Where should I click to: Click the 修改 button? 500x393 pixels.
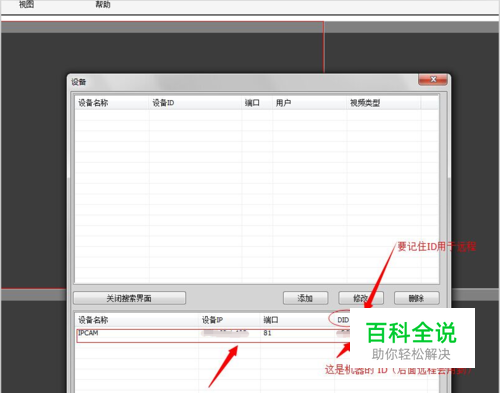[x=361, y=298]
